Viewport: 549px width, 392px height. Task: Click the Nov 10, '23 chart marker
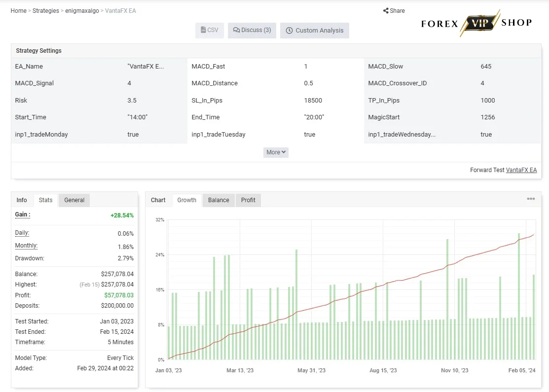coord(454,370)
